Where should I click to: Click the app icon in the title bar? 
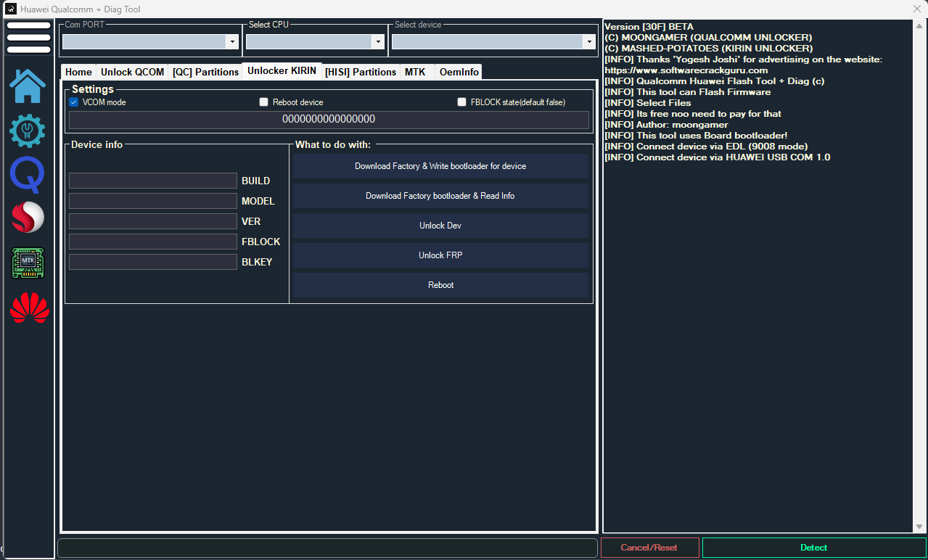(11, 9)
